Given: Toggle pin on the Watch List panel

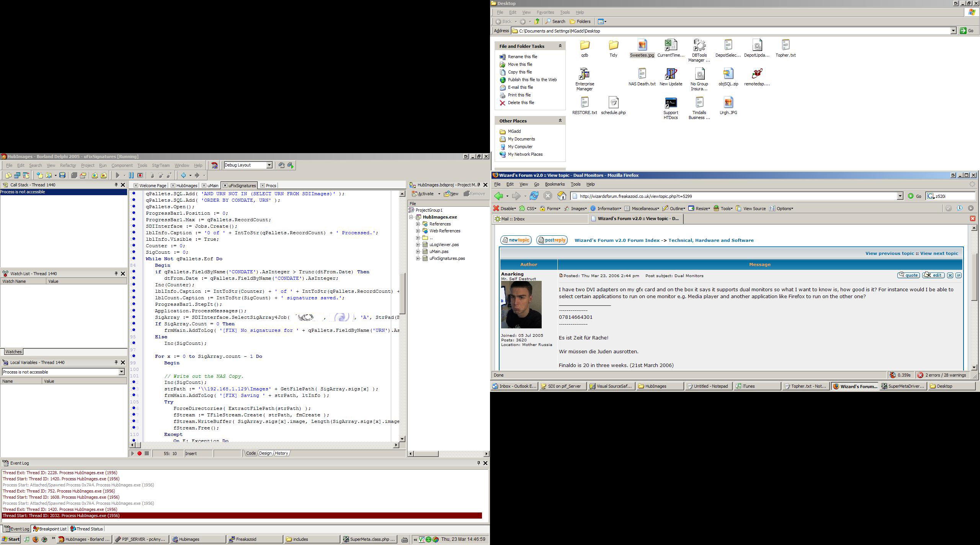Looking at the screenshot, I should pyautogui.click(x=116, y=274).
